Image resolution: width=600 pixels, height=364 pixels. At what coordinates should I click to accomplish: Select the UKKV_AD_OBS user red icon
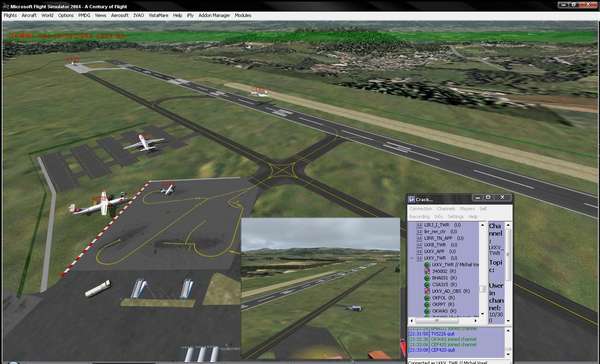(427, 291)
